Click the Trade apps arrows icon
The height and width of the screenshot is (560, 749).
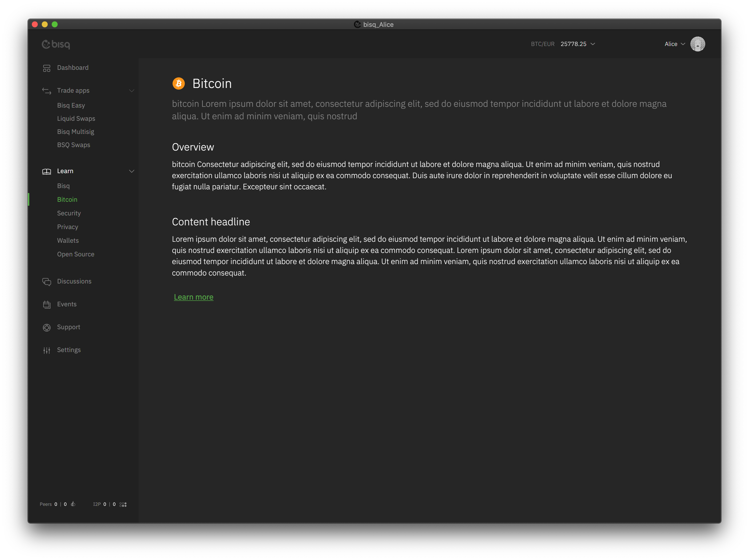[x=47, y=91]
